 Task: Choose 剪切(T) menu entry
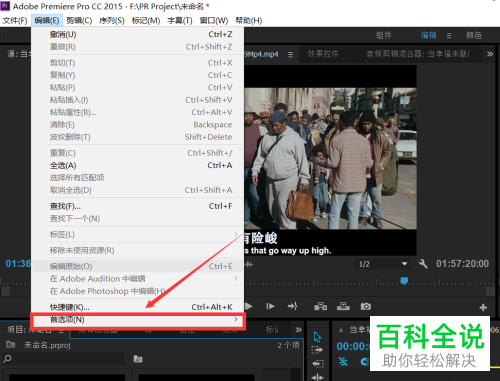pyautogui.click(x=138, y=63)
